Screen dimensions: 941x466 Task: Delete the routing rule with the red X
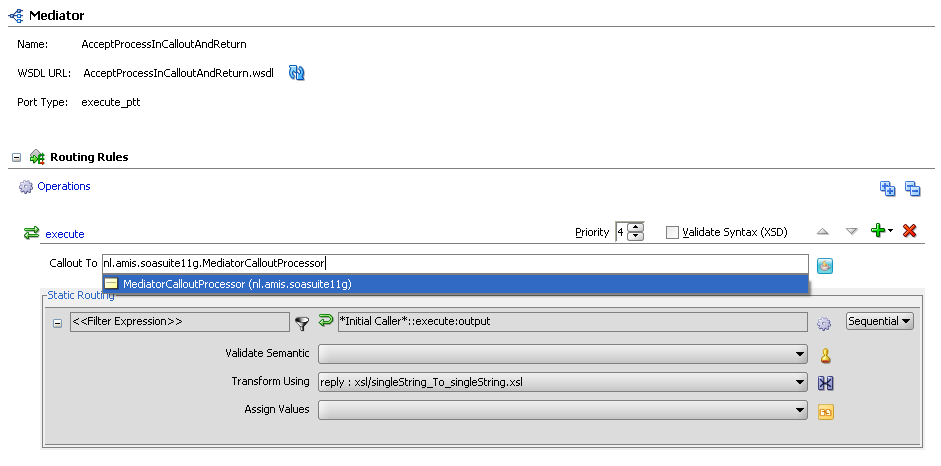pos(909,231)
